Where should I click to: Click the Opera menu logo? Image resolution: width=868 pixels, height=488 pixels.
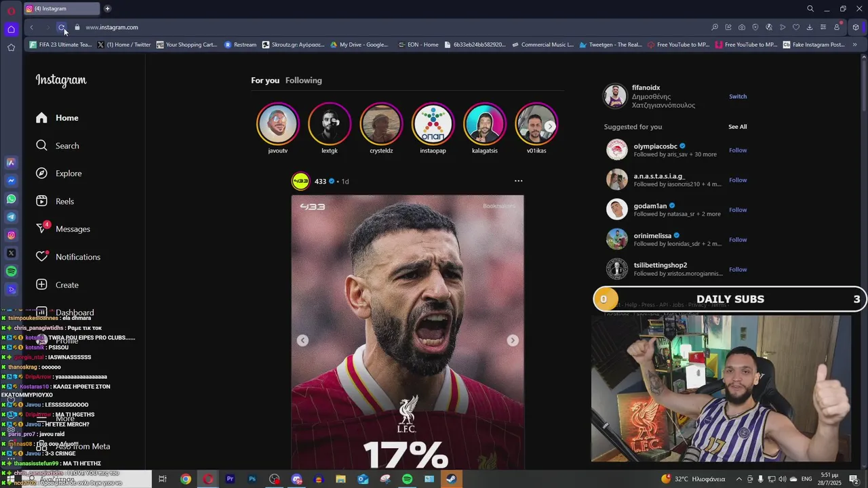click(x=11, y=10)
